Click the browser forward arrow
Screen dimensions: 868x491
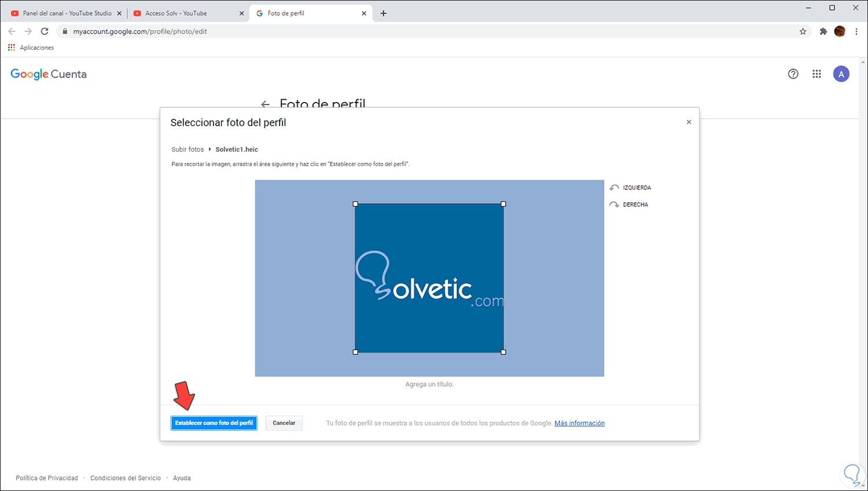click(28, 31)
